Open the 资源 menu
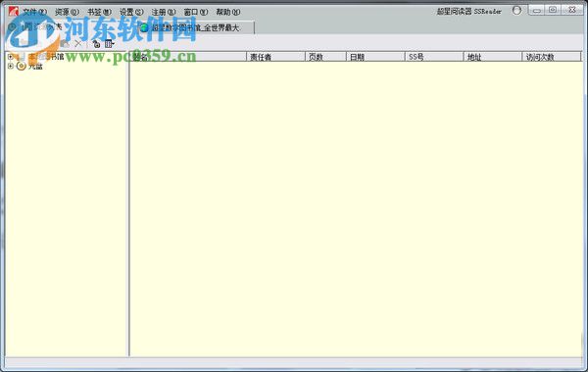Viewport: 588px width, 372px height. point(67,12)
